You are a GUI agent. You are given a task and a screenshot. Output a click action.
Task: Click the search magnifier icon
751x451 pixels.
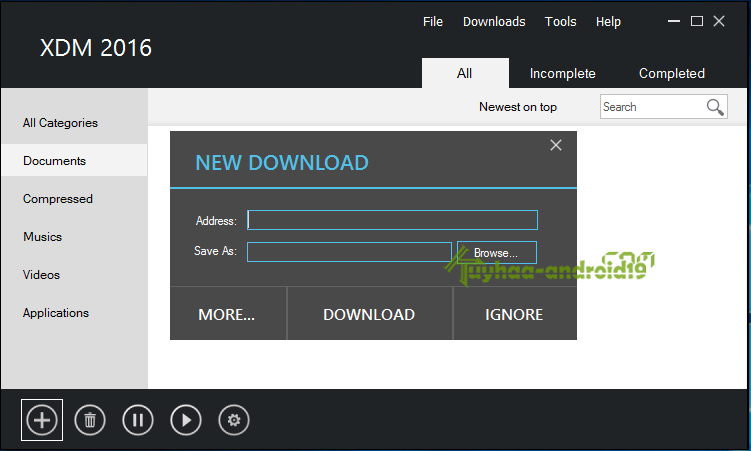click(715, 107)
